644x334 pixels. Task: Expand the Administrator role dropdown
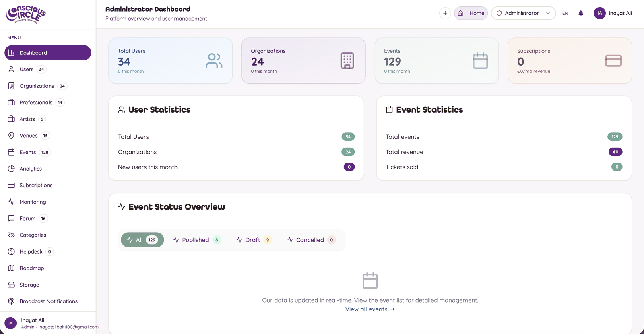[x=523, y=13]
